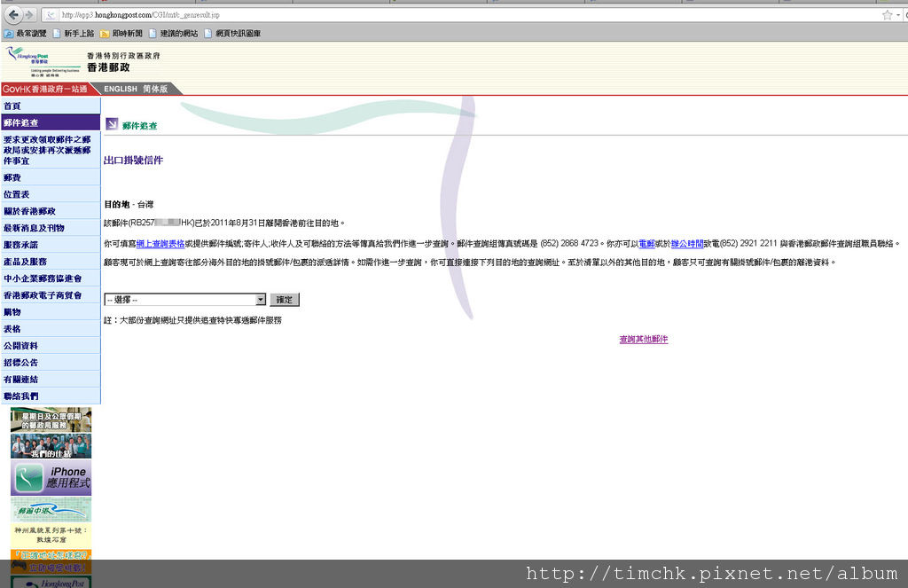
Task: Open the 最常瀏覽 bookmark
Action: click(x=26, y=34)
